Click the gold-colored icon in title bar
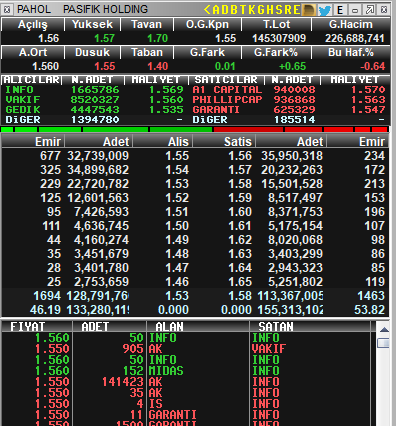 (x=309, y=10)
